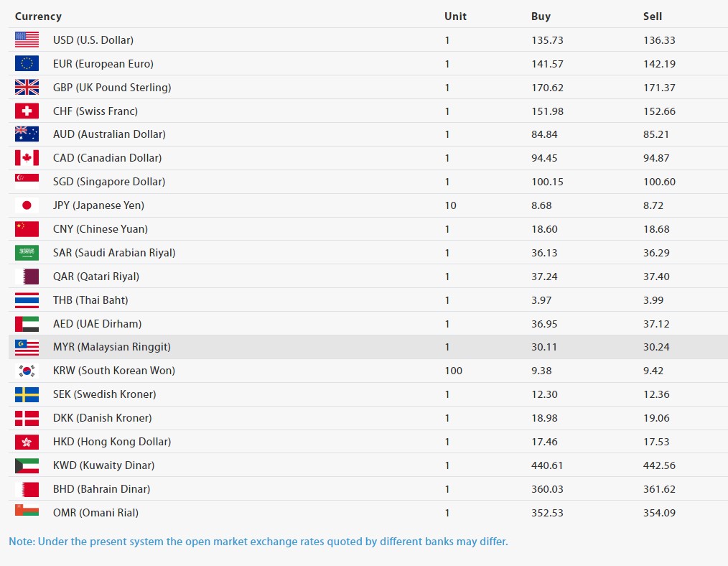This screenshot has width=728, height=566.
Task: Click the Currency column header
Action: (x=38, y=17)
